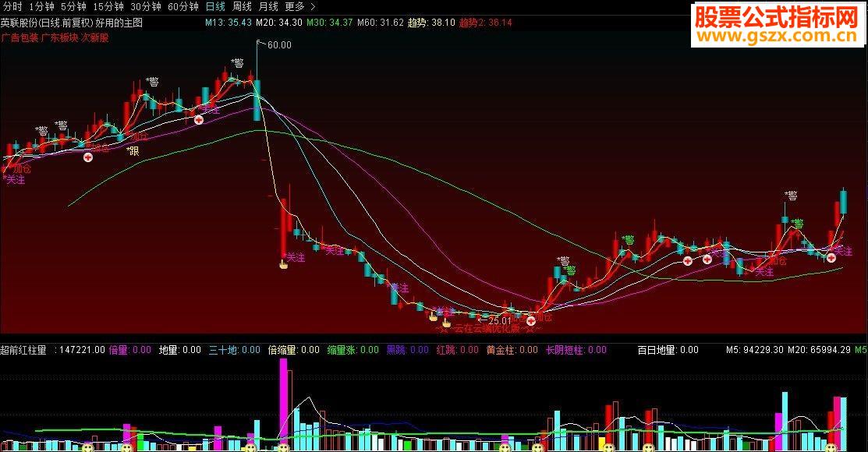Click the M13: 35.43 indicator value

228,23
